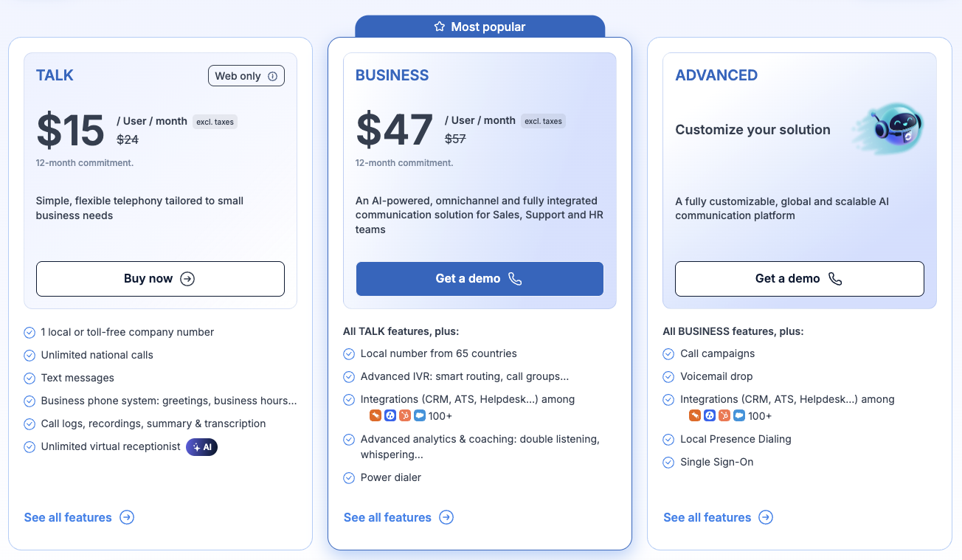The height and width of the screenshot is (560, 962).
Task: Click the arrow icon on Buy now button
Action: [x=187, y=279]
